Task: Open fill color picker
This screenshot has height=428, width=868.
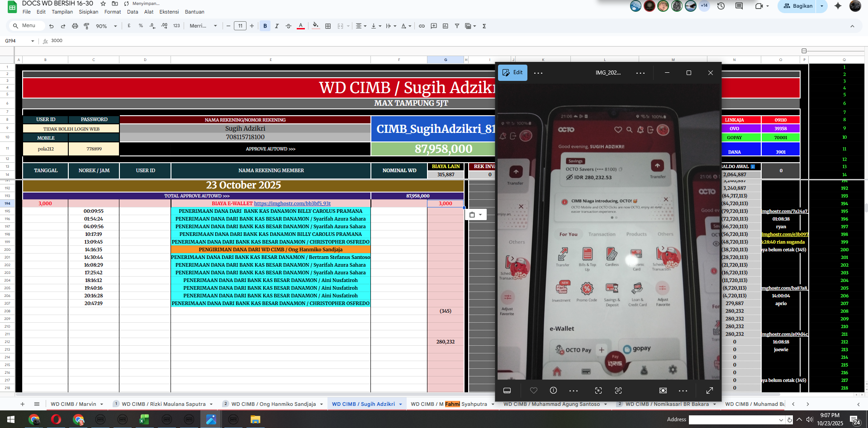Action: [x=316, y=26]
